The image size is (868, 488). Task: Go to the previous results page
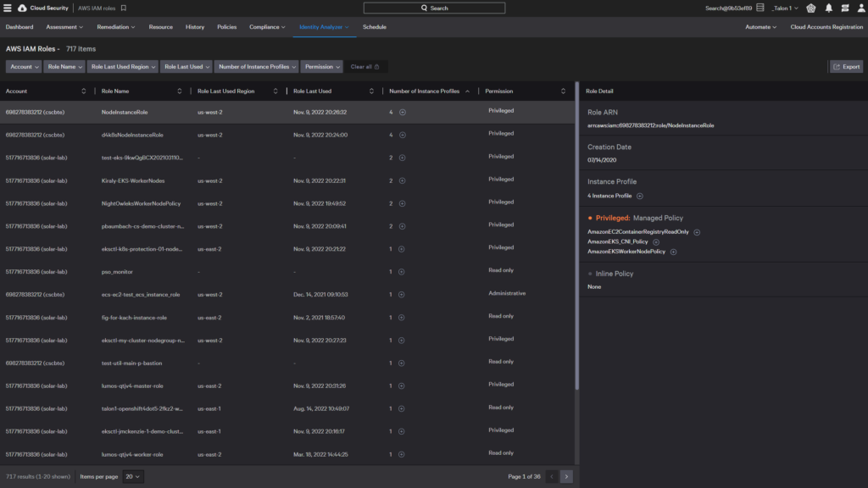(x=551, y=476)
